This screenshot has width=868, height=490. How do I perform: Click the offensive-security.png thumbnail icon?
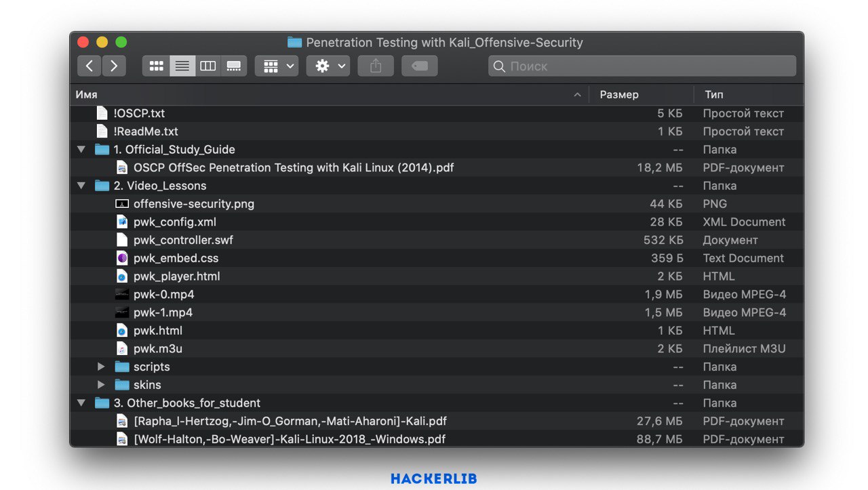[122, 204]
